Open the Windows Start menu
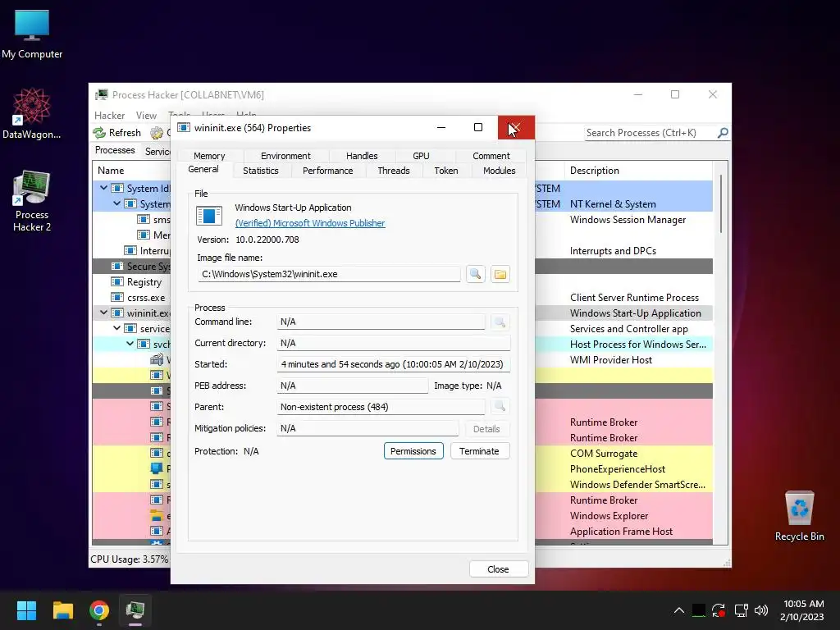Image resolution: width=840 pixels, height=630 pixels. pyautogui.click(x=26, y=610)
